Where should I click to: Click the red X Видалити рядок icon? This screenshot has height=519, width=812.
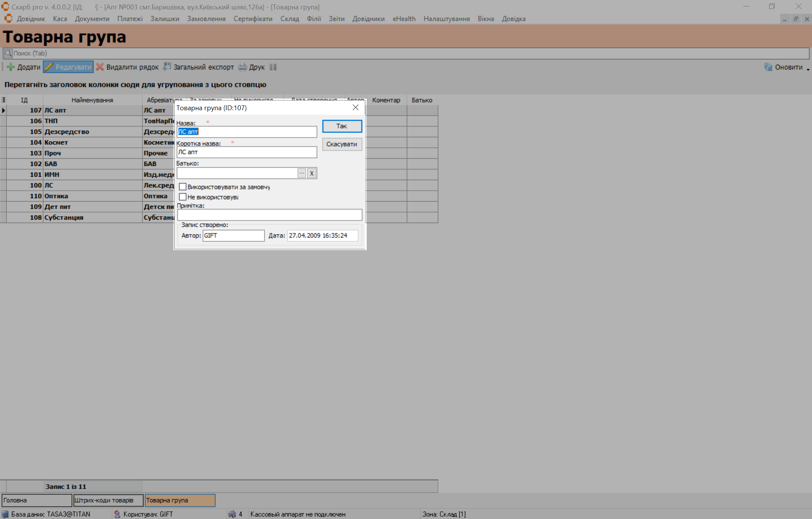(x=100, y=67)
